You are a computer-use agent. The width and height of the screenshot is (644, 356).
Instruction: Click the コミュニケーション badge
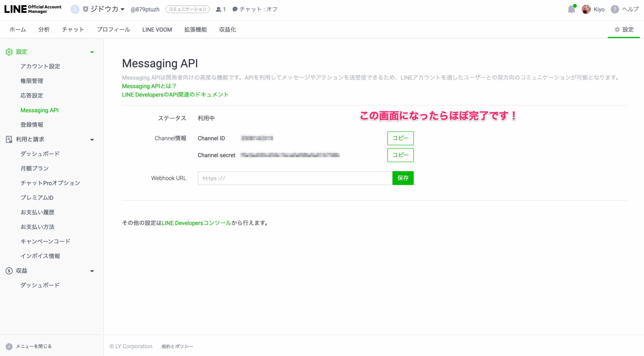click(187, 9)
